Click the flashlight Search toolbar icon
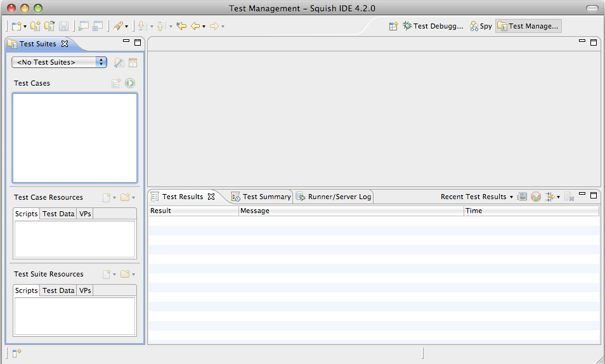The height and width of the screenshot is (364, 605). [x=118, y=26]
